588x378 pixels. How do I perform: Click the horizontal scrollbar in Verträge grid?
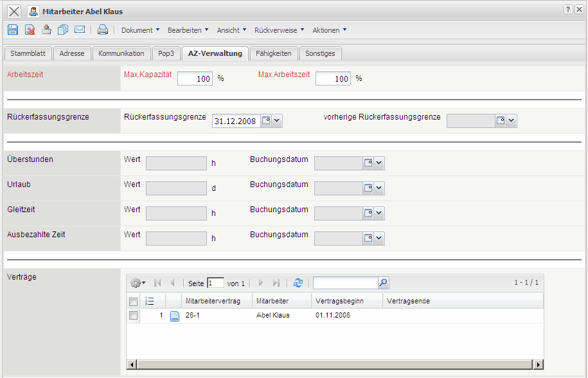tap(334, 364)
